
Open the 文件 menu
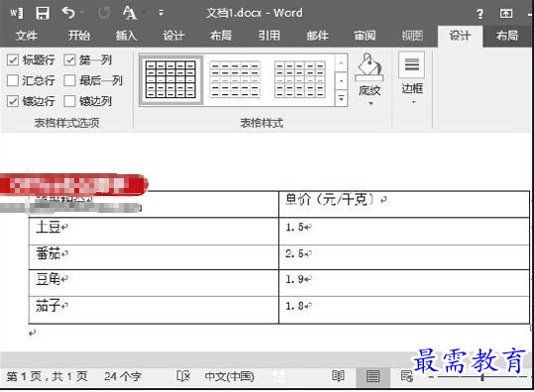click(27, 36)
